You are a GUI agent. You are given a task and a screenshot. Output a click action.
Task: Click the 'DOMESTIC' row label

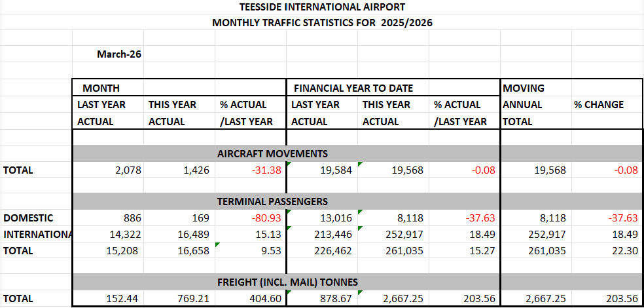[37, 218]
